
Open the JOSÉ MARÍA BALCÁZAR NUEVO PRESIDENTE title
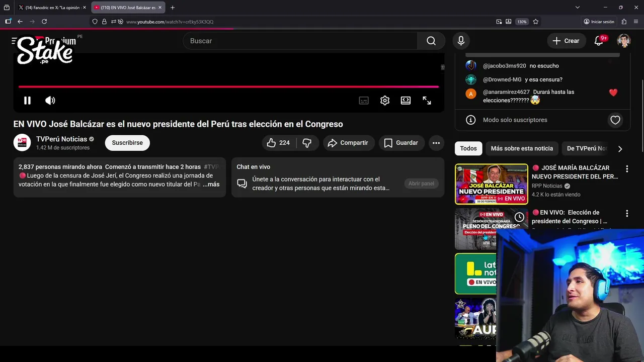pos(575,172)
